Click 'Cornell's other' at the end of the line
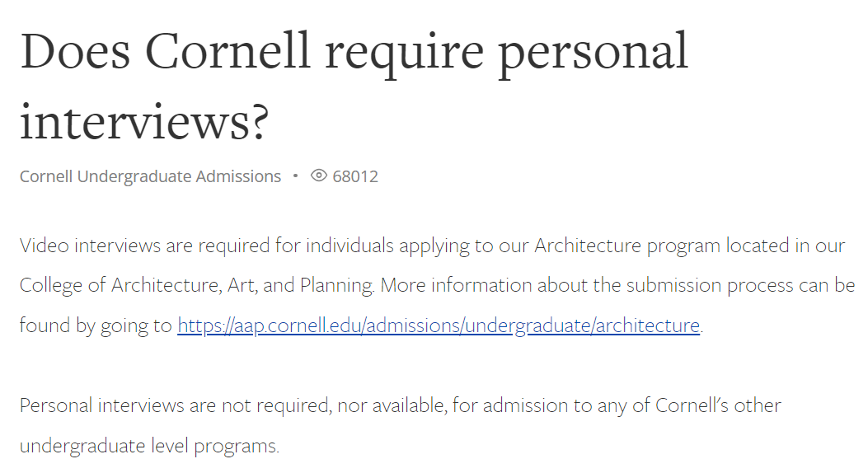This screenshot has width=868, height=473. 718,405
